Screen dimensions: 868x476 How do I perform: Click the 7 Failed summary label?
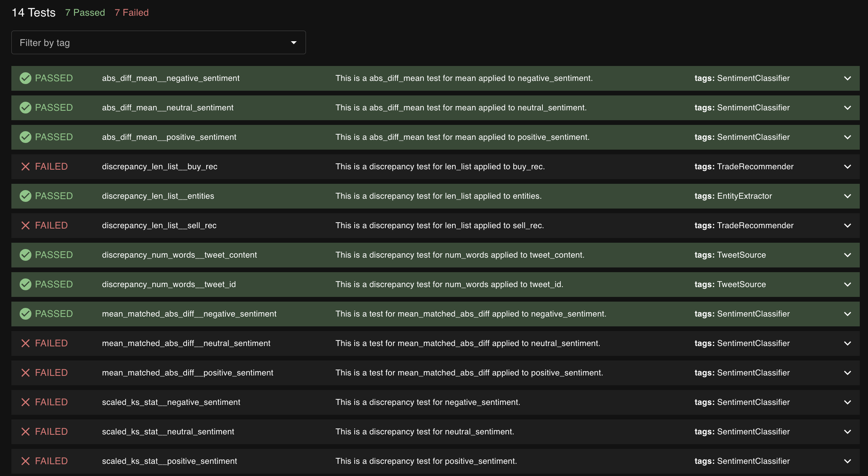132,13
